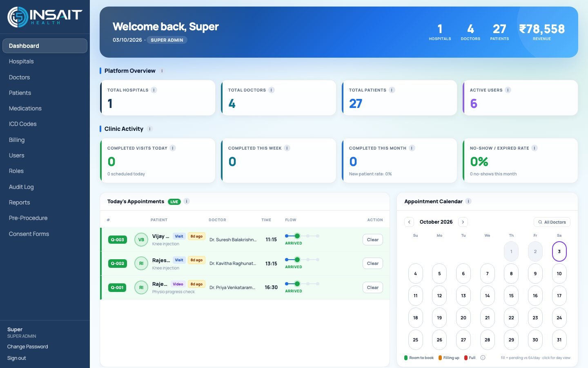
Task: Show info for Completed This Week
Action: tap(287, 148)
